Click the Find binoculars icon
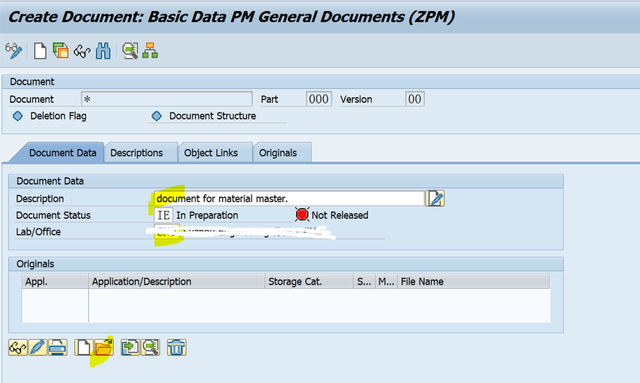Viewport: 640px width, 383px height. (x=103, y=51)
